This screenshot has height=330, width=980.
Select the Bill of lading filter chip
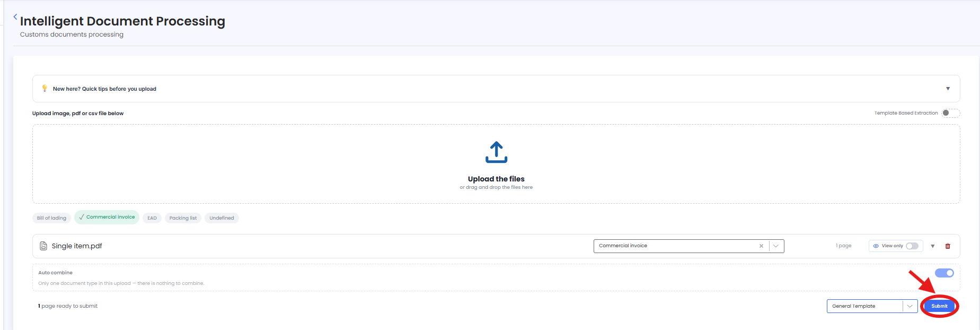click(51, 218)
